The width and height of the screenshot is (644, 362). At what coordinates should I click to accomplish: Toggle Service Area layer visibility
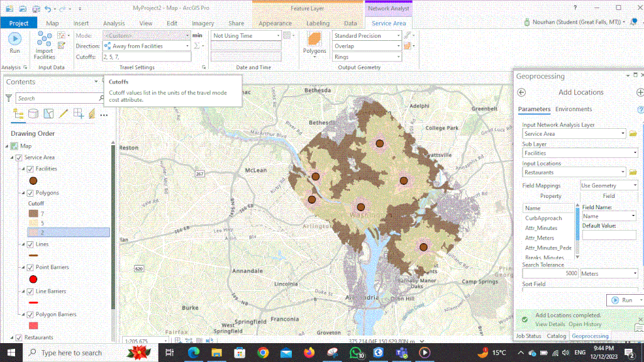click(19, 158)
